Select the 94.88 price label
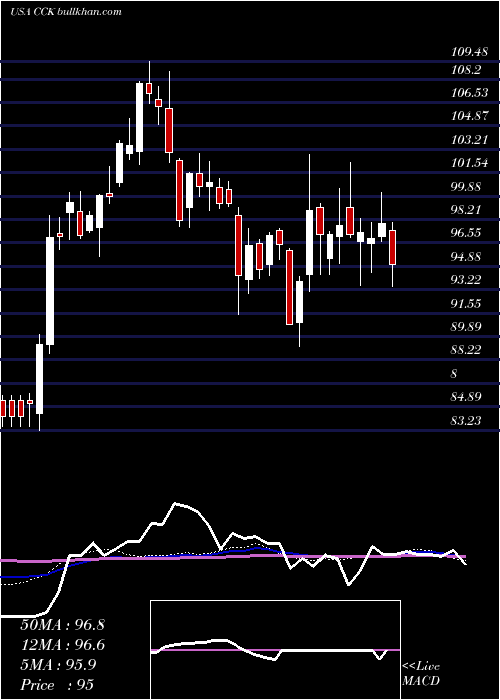This screenshot has width=500, height=700. [466, 257]
